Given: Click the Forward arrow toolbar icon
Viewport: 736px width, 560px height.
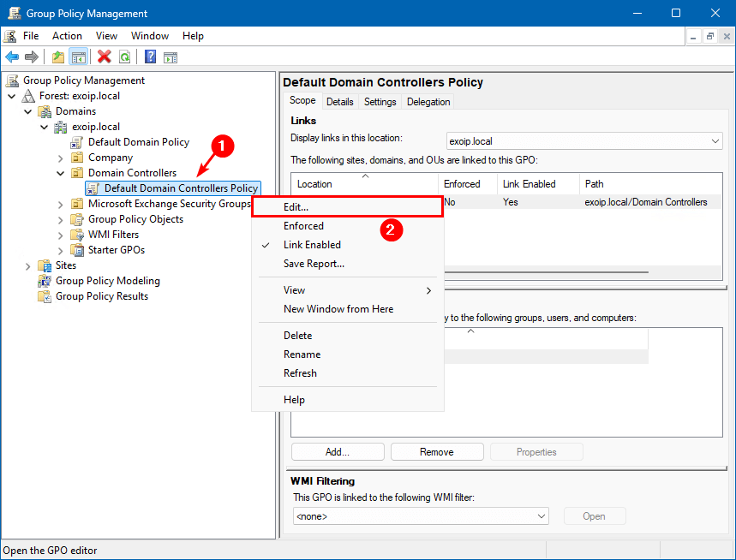Looking at the screenshot, I should pyautogui.click(x=32, y=57).
